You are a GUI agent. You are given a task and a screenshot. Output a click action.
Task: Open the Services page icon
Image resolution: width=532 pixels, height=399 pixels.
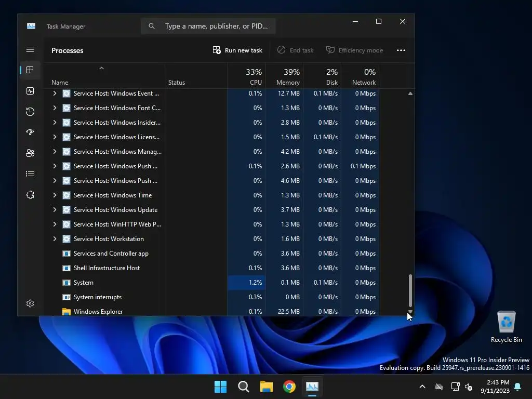point(30,195)
